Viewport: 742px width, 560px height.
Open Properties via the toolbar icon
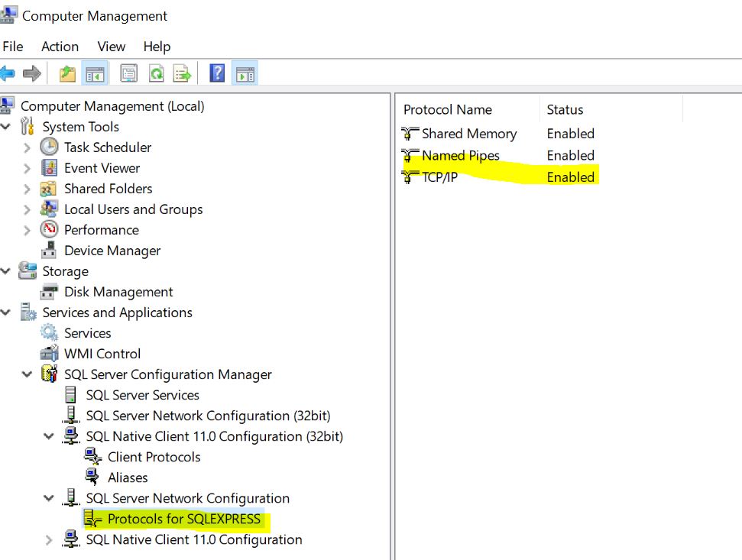[128, 73]
